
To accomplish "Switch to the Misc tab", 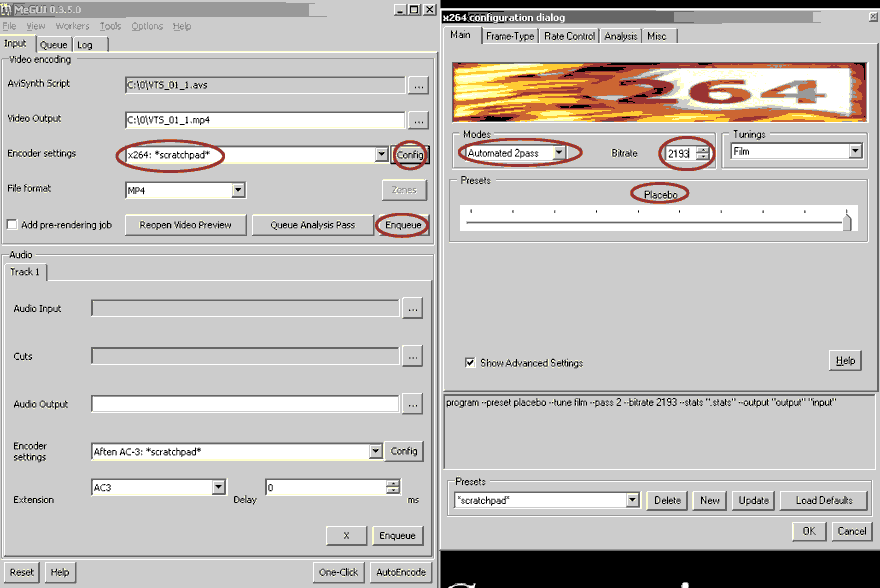I will (x=657, y=36).
